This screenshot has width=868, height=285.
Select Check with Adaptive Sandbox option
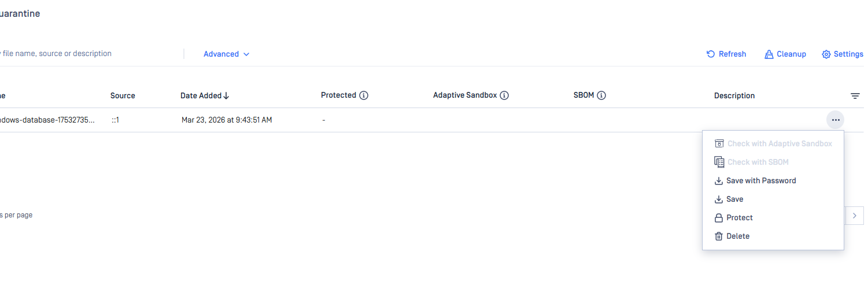click(780, 144)
